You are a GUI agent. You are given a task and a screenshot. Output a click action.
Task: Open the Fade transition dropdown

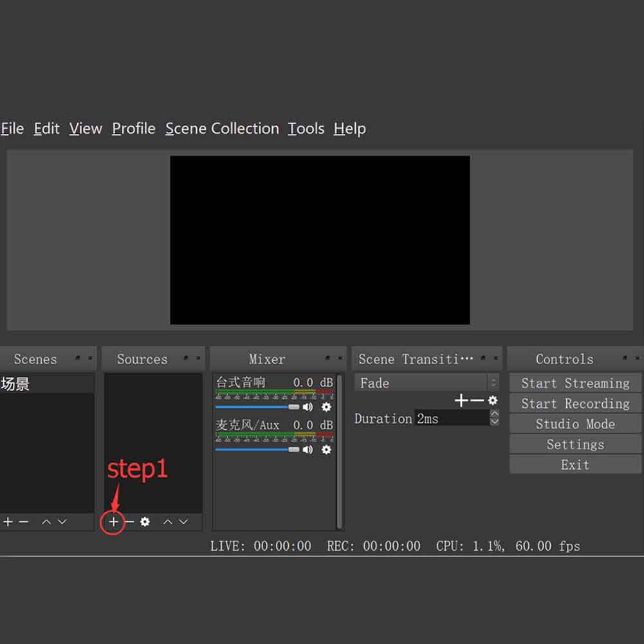pyautogui.click(x=426, y=383)
